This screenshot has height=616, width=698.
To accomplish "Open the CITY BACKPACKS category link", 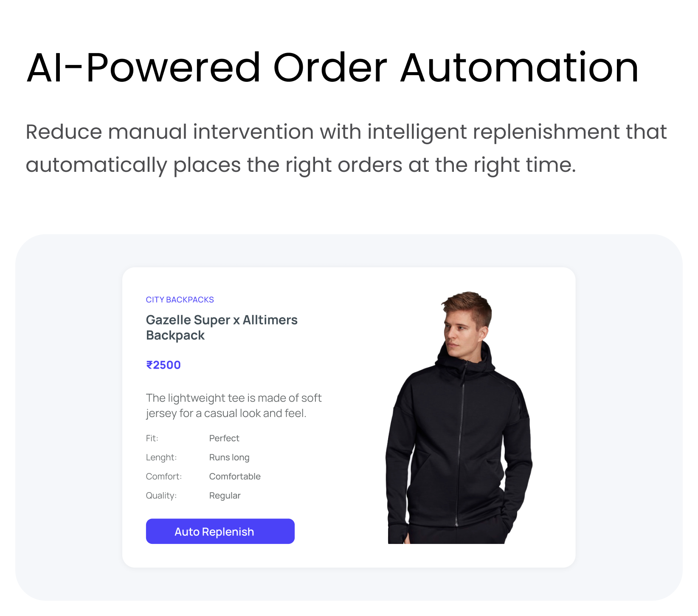I will pyautogui.click(x=180, y=300).
